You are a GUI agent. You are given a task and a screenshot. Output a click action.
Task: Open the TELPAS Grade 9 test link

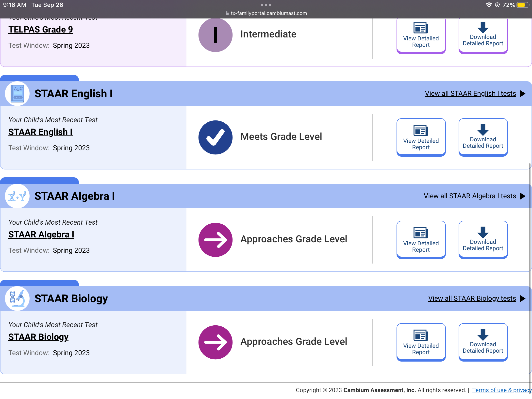[x=41, y=30]
